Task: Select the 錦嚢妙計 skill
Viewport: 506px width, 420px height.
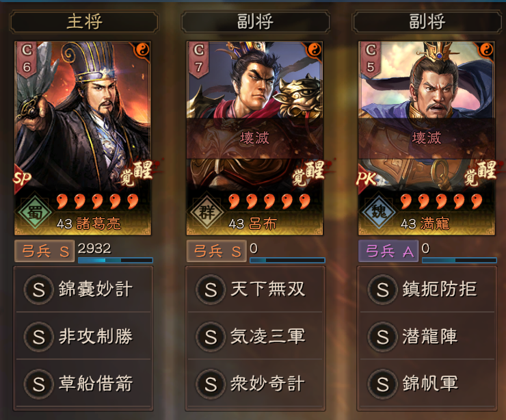Action: 83,289
